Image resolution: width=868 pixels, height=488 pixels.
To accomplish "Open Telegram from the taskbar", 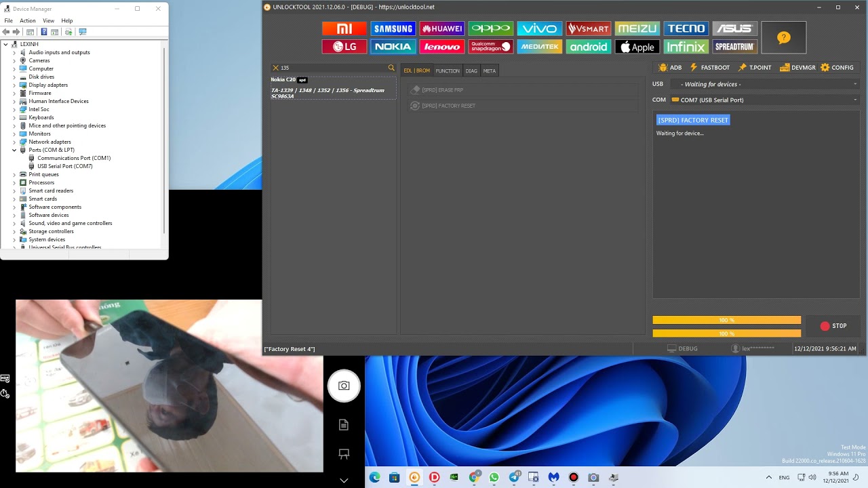I will pos(514,477).
